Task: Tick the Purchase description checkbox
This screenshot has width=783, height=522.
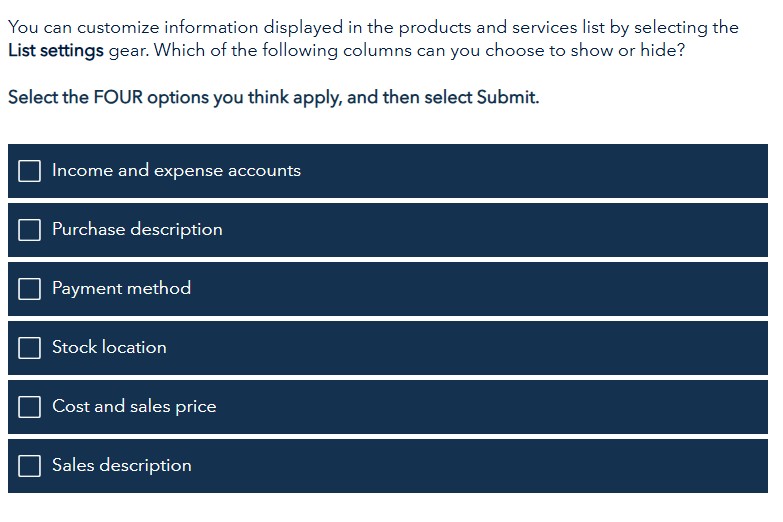Action: (29, 230)
